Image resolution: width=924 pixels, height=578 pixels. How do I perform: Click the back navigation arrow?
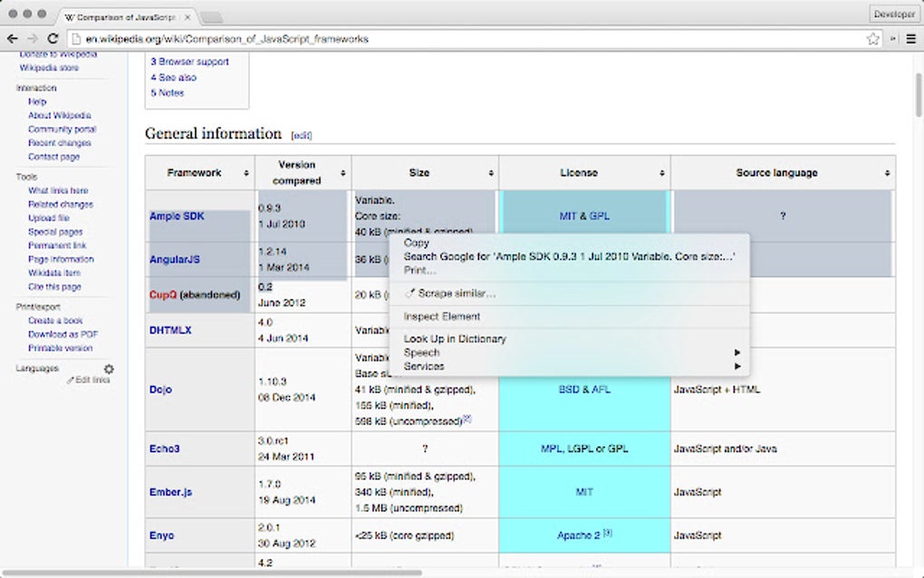coord(13,39)
